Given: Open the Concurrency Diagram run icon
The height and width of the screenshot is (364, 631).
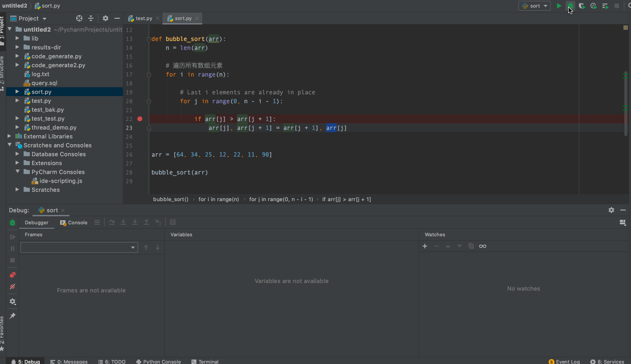Looking at the screenshot, I should pos(605,6).
